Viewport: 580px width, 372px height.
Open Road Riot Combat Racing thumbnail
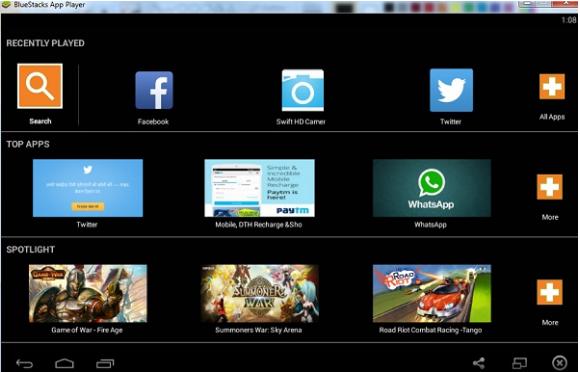pos(432,293)
